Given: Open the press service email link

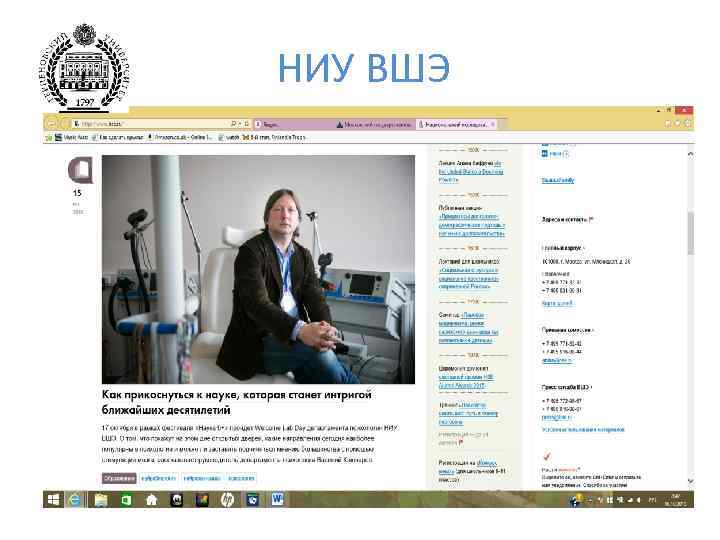Looking at the screenshot, I should click(557, 417).
